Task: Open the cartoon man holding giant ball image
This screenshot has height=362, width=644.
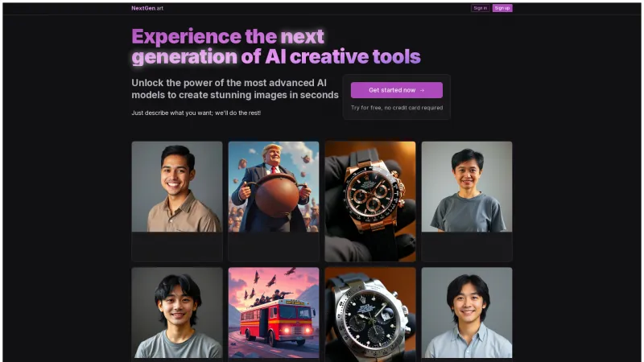Action: point(274,187)
